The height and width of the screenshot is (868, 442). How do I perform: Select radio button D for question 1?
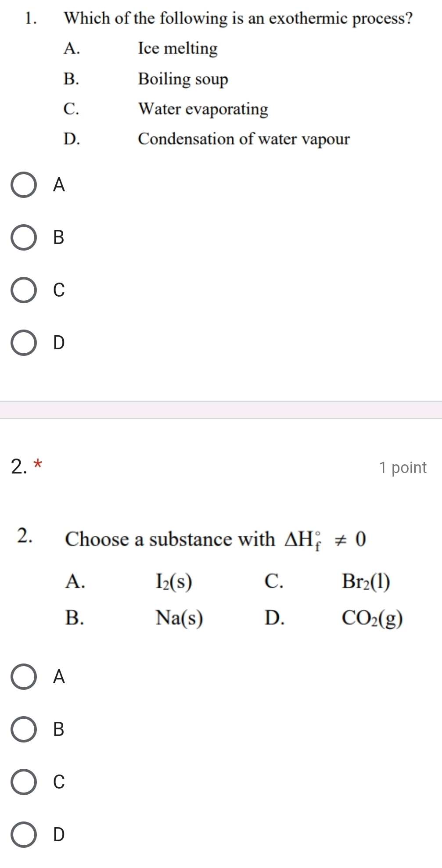point(24,344)
